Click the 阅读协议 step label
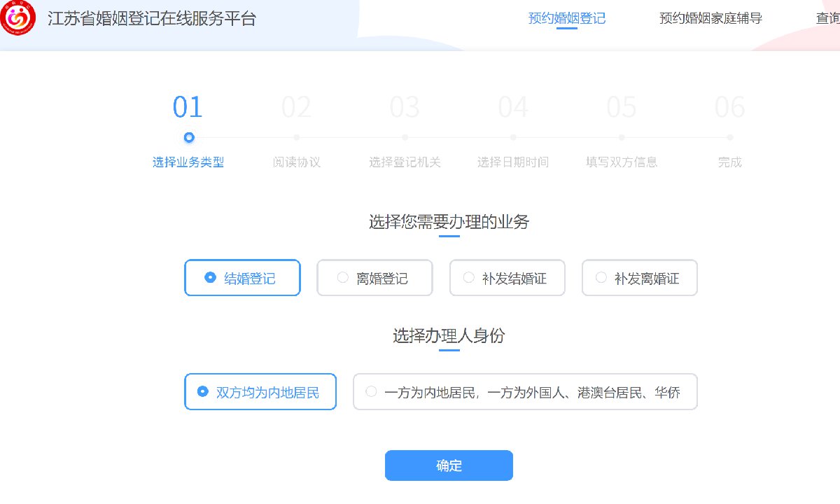Image resolution: width=840 pixels, height=504 pixels. tap(297, 162)
